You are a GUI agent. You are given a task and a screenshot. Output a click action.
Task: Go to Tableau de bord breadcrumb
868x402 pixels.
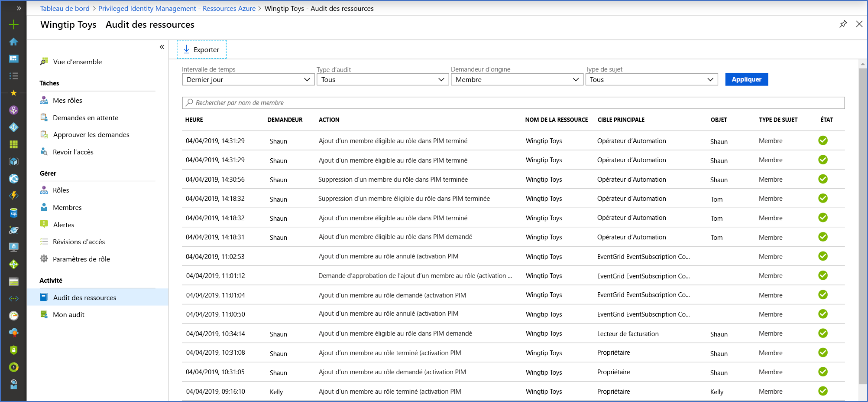click(65, 8)
